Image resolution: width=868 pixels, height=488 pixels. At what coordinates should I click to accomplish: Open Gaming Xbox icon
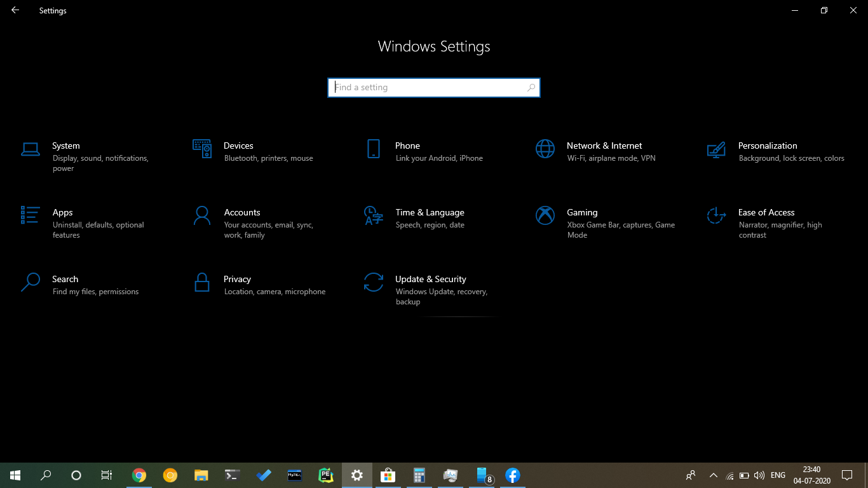545,215
